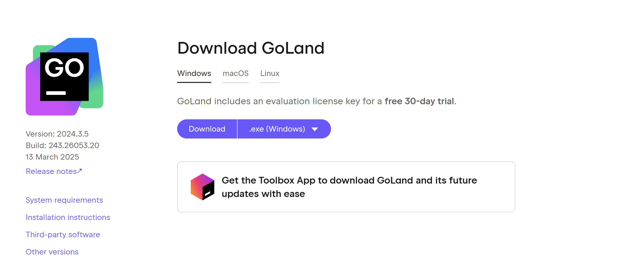Screen dimensions: 644x271
Task: Switch to the macOS tab
Action: click(236, 74)
